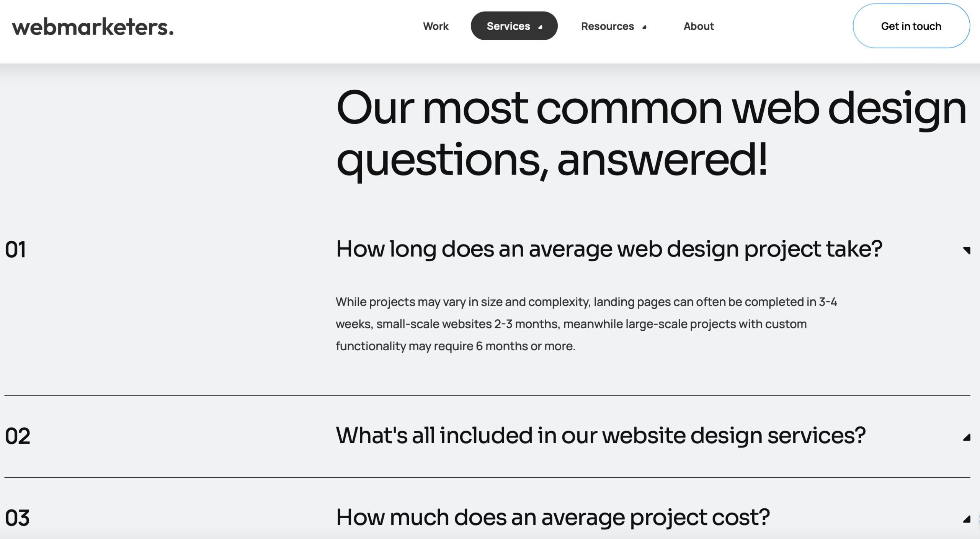Open the Resources menu label

coord(607,26)
